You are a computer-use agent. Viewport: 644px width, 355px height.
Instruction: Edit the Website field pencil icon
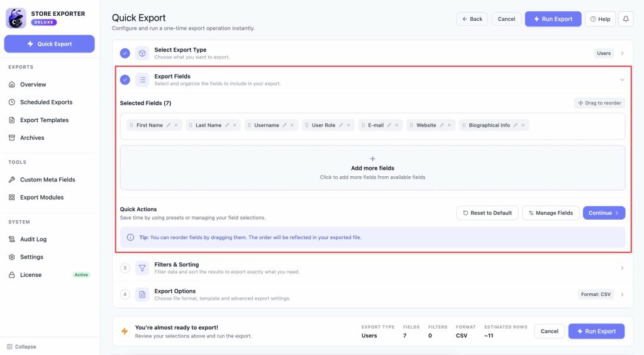click(x=442, y=125)
